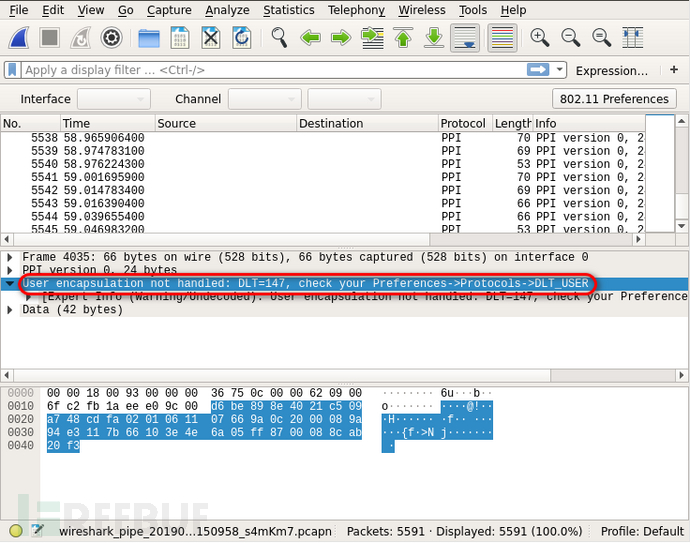Click the resize columns icon
The width and height of the screenshot is (690, 543).
coord(632,38)
